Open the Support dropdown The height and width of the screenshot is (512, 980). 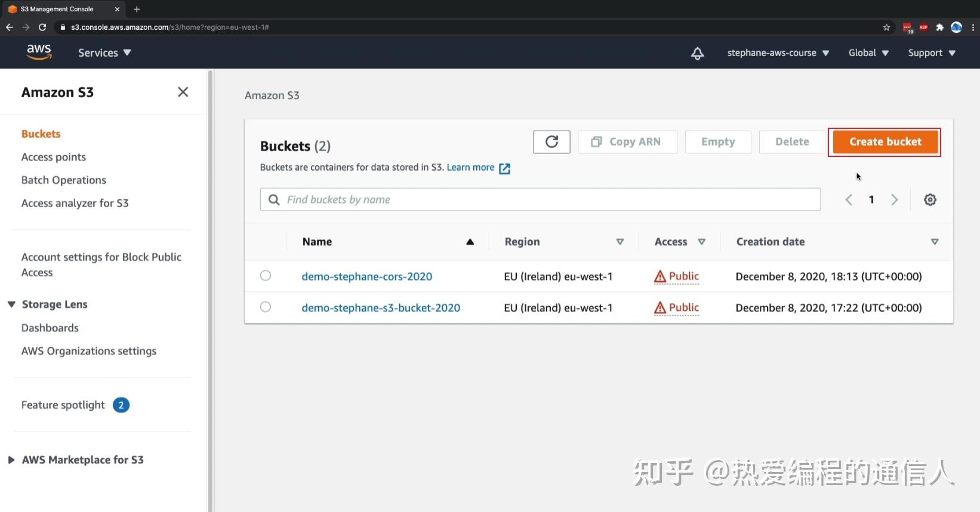coord(932,53)
